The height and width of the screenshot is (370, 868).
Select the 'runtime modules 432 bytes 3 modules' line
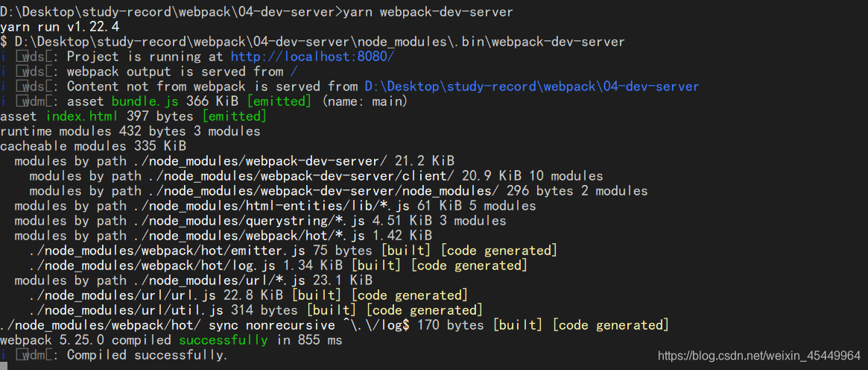pos(130,131)
